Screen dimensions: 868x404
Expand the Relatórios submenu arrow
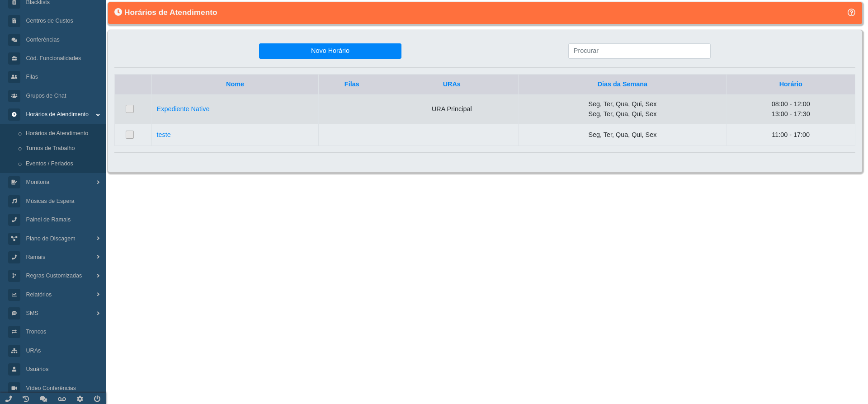click(98, 295)
